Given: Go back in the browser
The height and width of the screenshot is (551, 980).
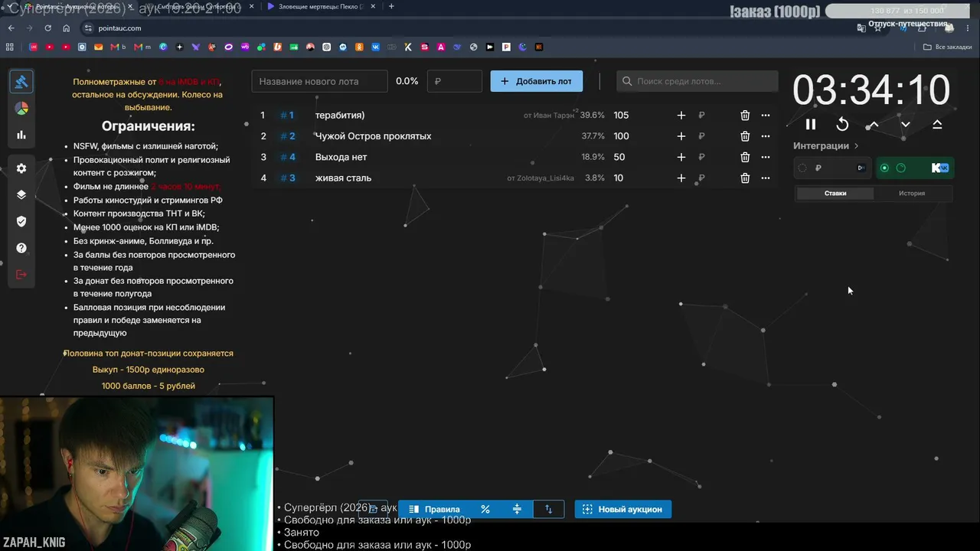Looking at the screenshot, I should tap(11, 28).
